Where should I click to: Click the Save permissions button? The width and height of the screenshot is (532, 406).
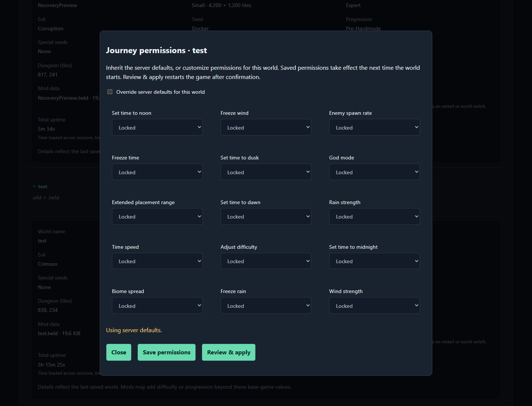tap(167, 352)
